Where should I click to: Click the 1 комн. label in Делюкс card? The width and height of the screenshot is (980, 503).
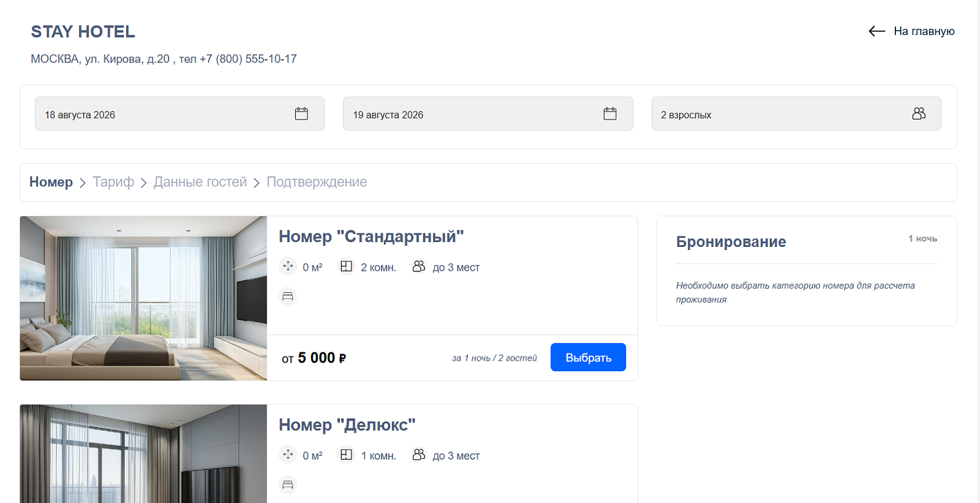point(379,456)
